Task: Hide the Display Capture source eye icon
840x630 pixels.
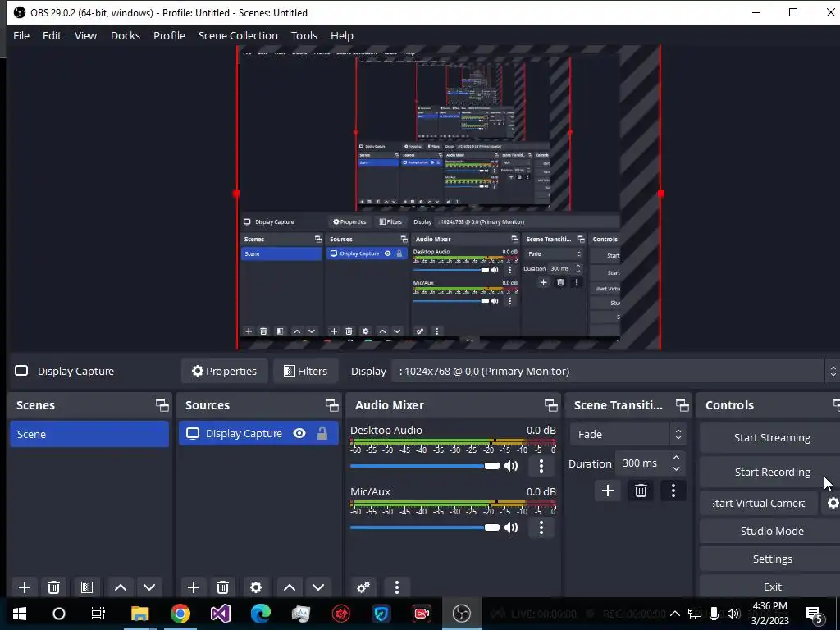Action: (x=299, y=433)
